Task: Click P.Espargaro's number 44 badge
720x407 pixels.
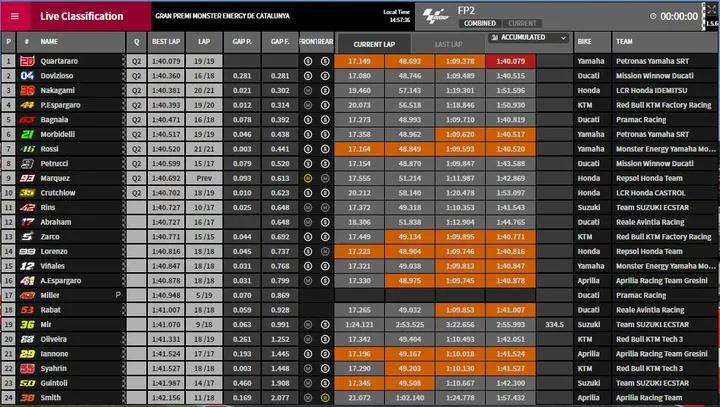Action: point(27,105)
